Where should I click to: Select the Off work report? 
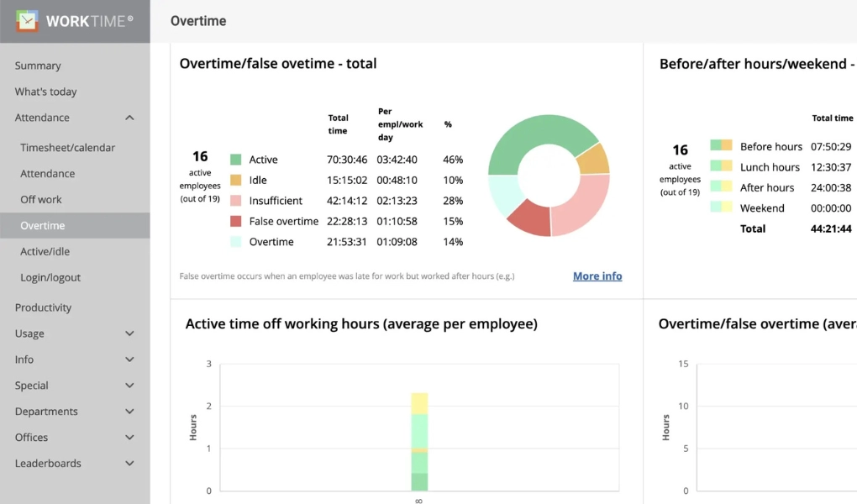(41, 200)
